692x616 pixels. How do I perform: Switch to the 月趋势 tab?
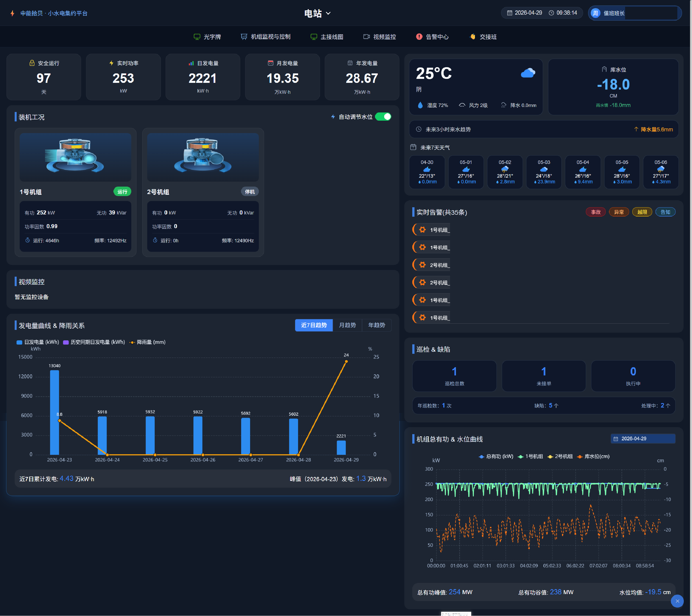347,325
